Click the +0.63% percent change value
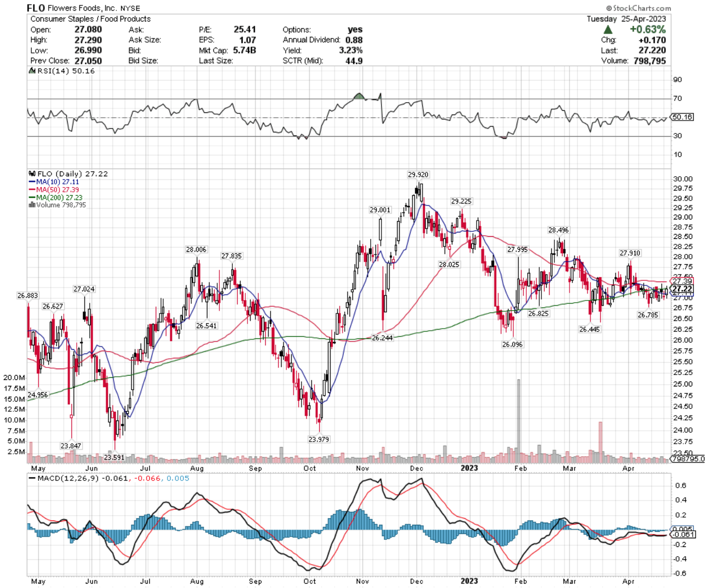This screenshot has width=710, height=588. [x=647, y=30]
